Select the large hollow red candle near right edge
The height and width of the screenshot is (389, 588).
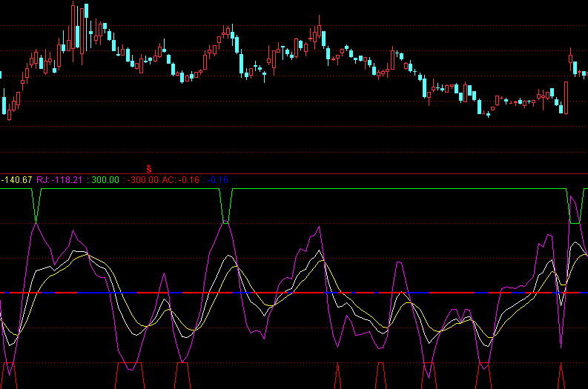coord(565,96)
